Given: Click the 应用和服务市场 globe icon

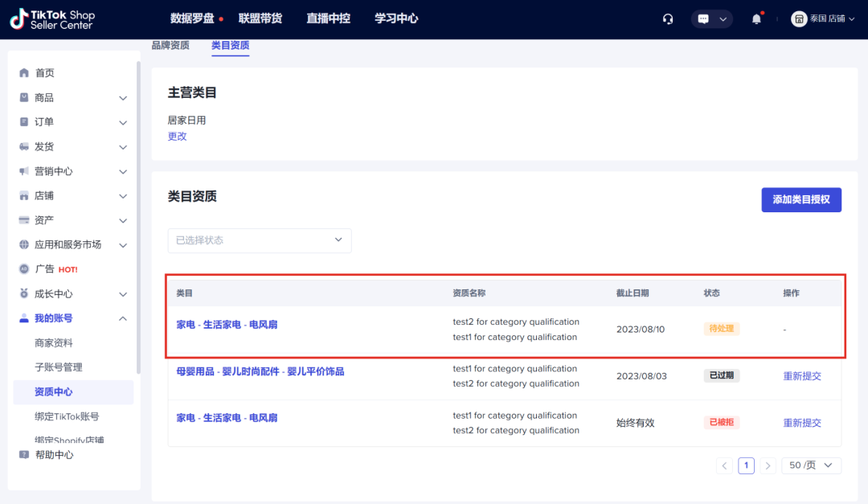Looking at the screenshot, I should pyautogui.click(x=24, y=244).
